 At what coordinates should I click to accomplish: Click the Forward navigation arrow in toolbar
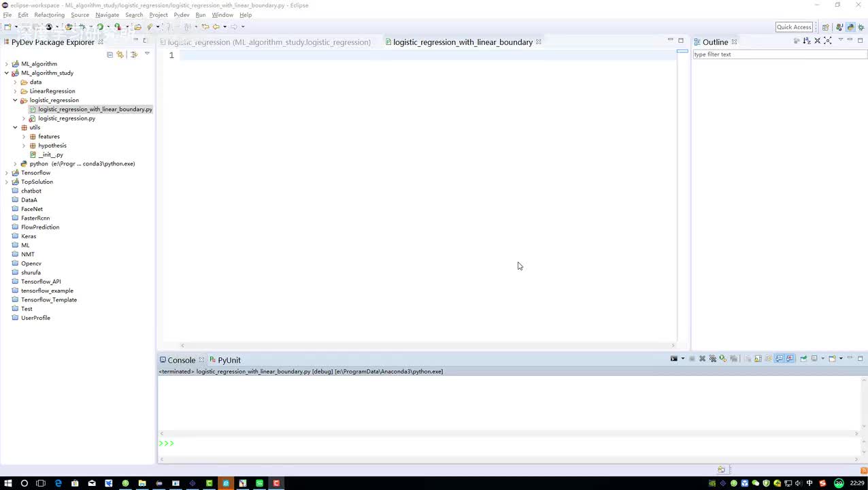[x=234, y=27]
